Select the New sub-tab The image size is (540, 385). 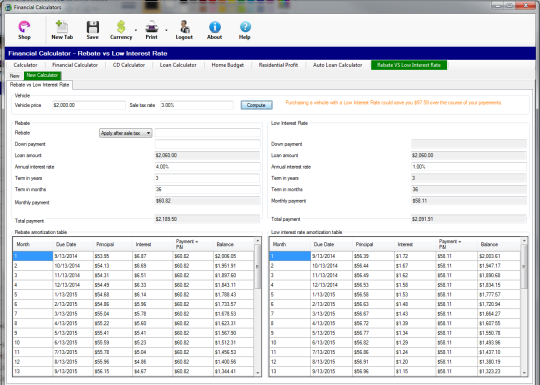pyautogui.click(x=14, y=76)
